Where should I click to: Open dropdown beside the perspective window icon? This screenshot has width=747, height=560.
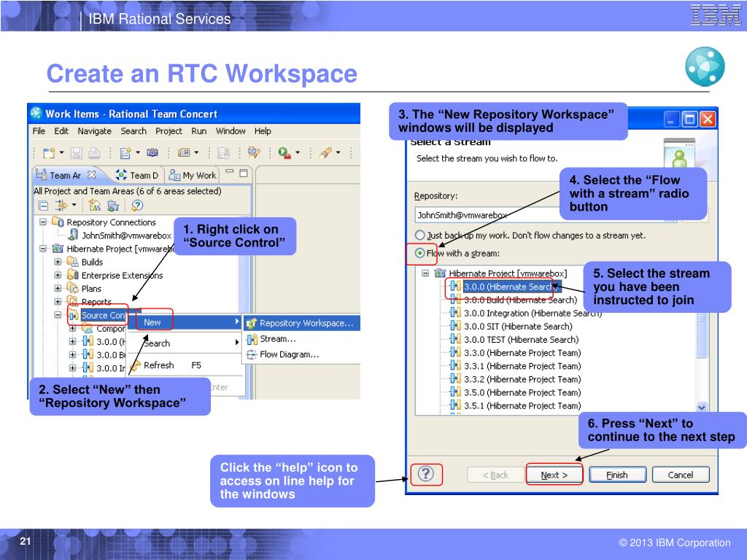pyautogui.click(x=196, y=153)
